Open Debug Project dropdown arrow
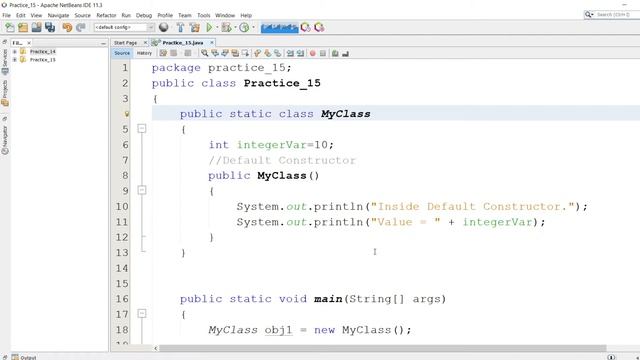The image size is (640, 360). (x=235, y=27)
